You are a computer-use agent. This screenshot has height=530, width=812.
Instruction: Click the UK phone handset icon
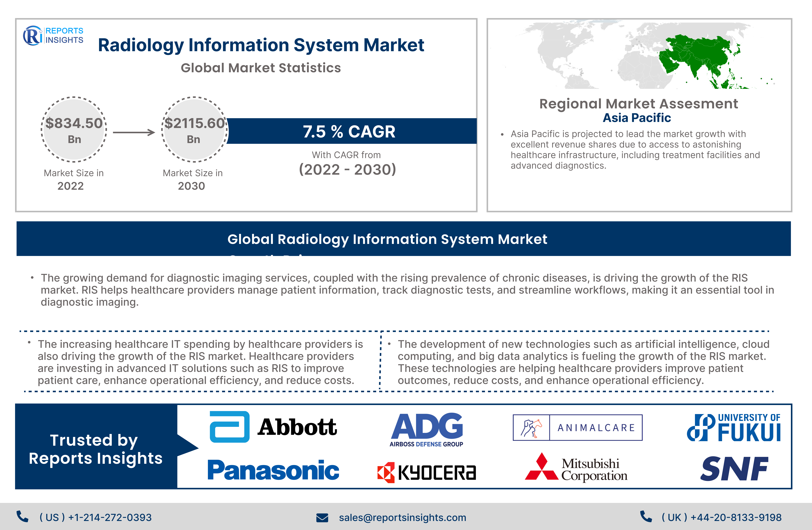pos(646,517)
